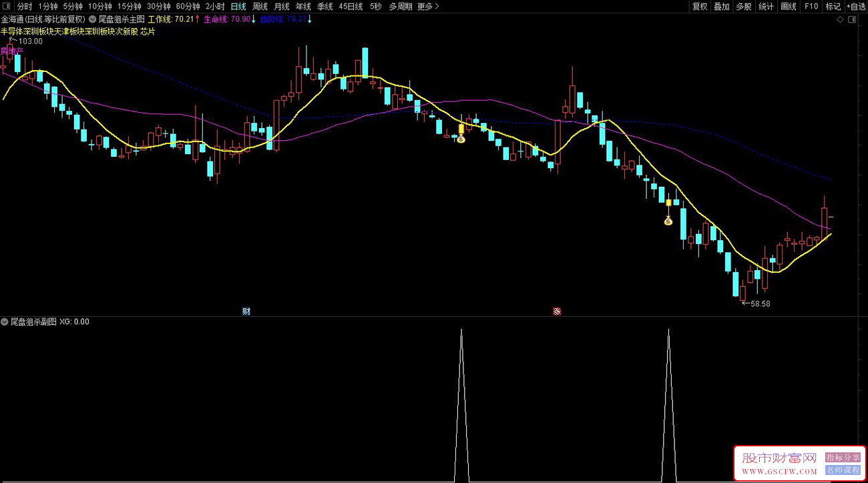This screenshot has height=483, width=868.
Task: Click the second XG signal spike in sub-chart
Action: tap(668, 404)
